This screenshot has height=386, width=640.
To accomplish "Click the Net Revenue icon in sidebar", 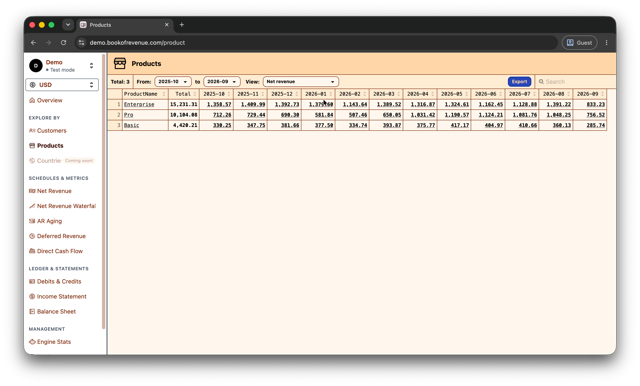I will 32,191.
